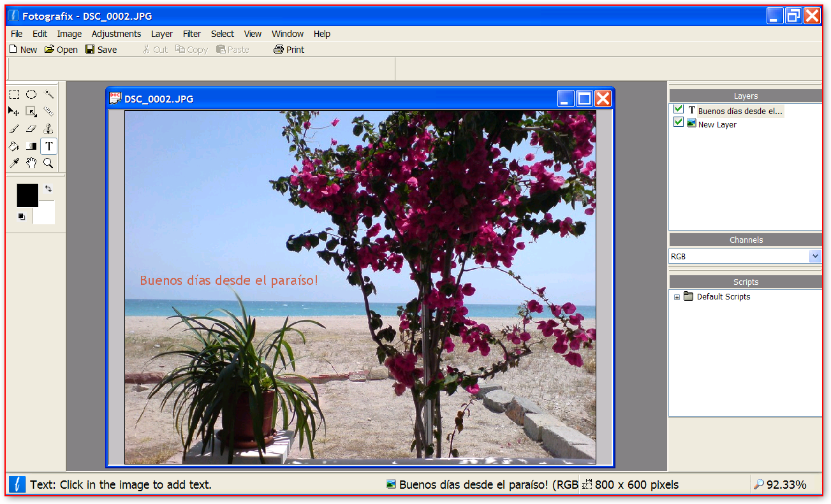Click the black foreground color swatch
The image size is (831, 504).
tap(27, 195)
